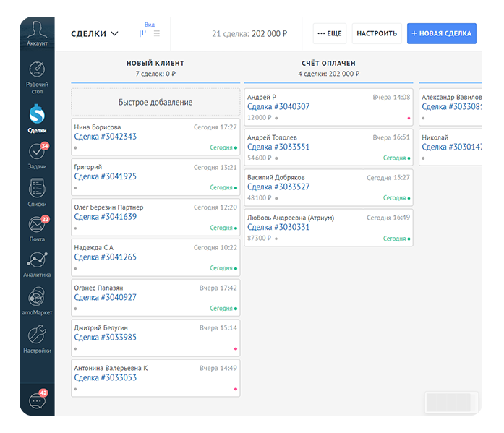This screenshot has height=433, width=504.
Task: Click Быстрое добавление quick add area
Action: tap(155, 102)
